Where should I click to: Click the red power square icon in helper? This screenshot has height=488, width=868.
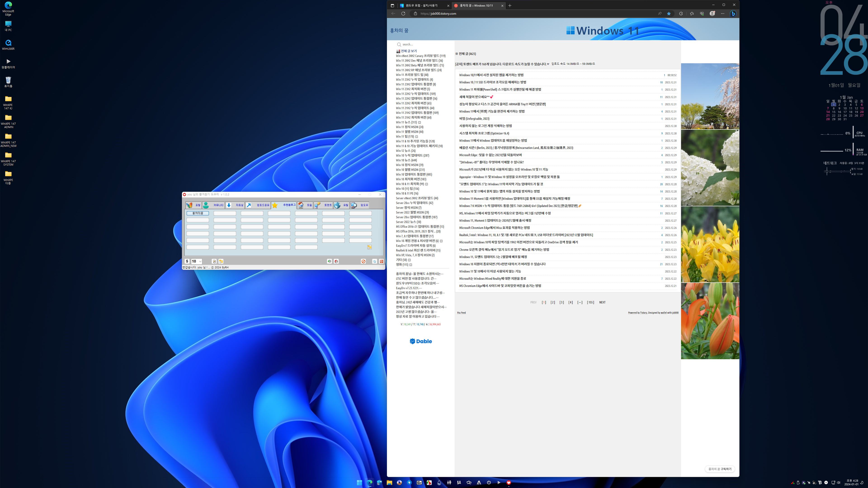pos(381,261)
